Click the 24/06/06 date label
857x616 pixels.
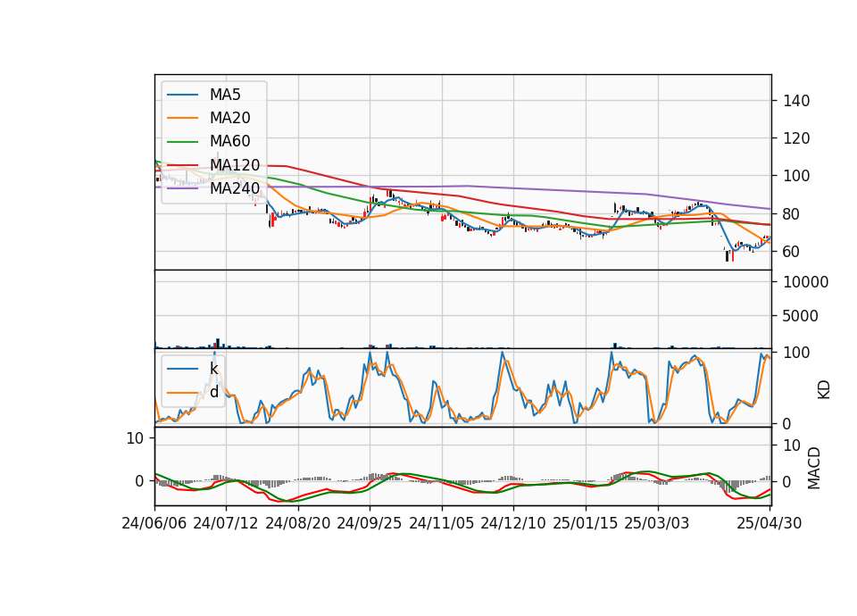[x=154, y=523]
